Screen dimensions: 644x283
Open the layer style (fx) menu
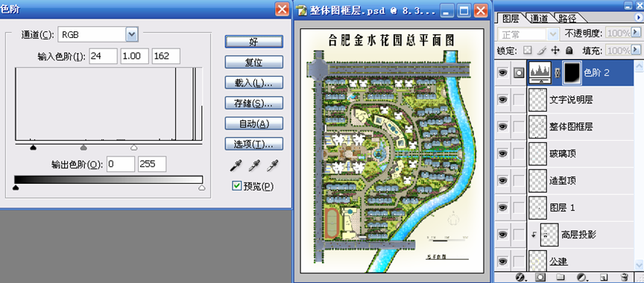click(520, 278)
